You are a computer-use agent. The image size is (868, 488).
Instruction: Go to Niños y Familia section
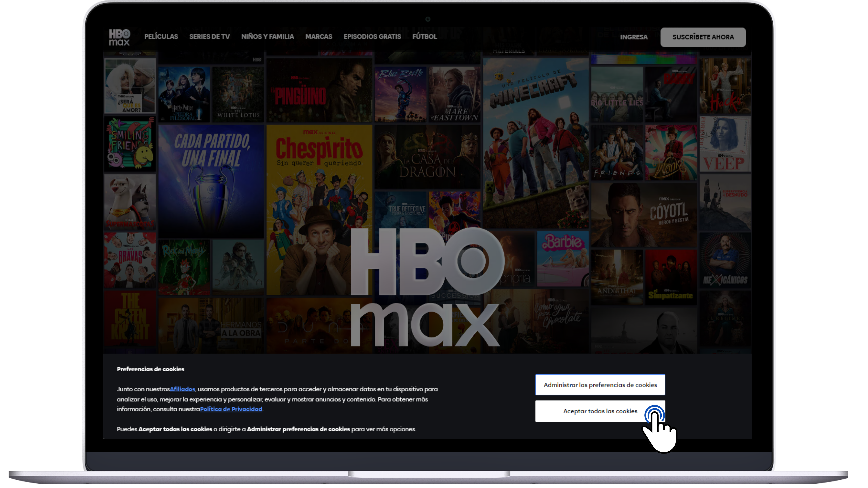267,37
